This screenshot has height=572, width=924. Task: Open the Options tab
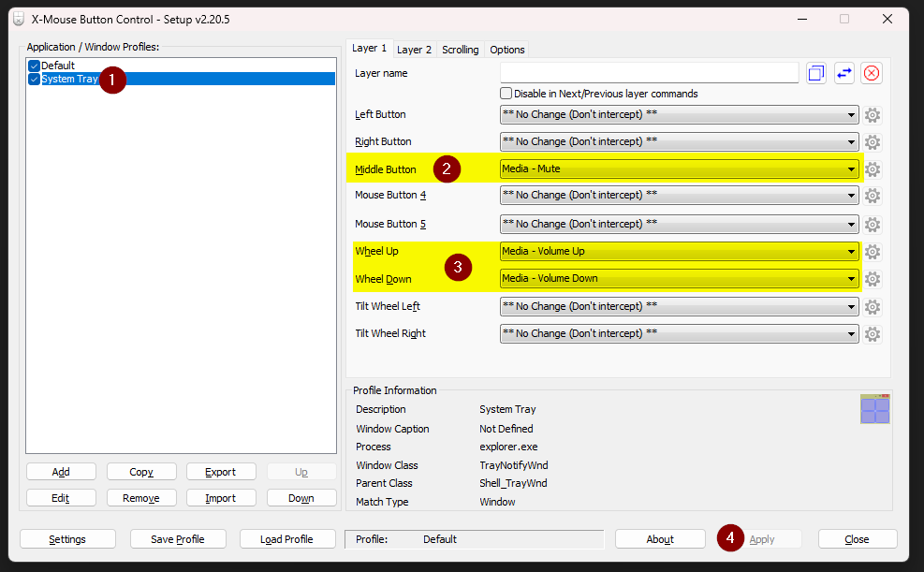click(x=506, y=50)
